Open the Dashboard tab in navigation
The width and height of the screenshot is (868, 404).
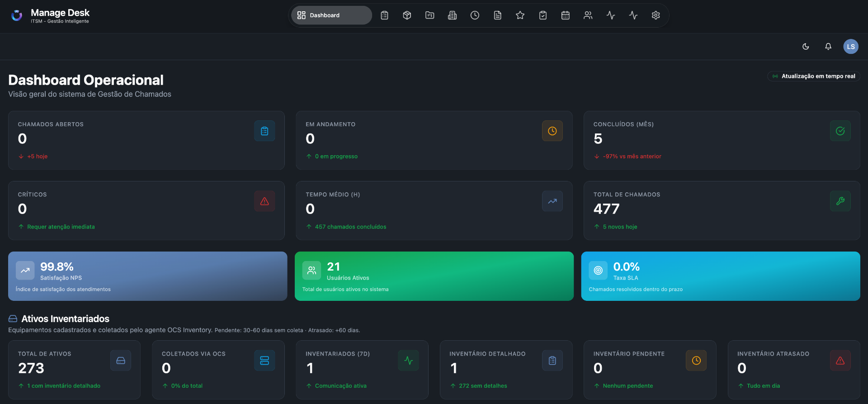coord(331,15)
